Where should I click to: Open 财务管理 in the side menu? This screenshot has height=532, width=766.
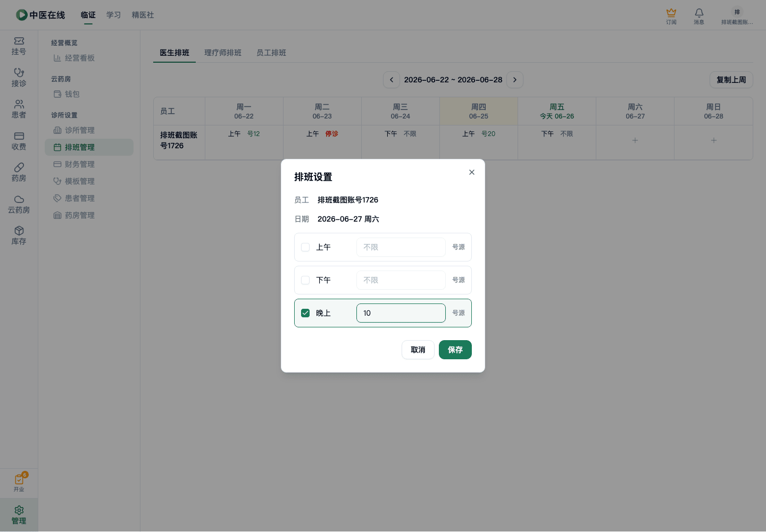point(89,164)
